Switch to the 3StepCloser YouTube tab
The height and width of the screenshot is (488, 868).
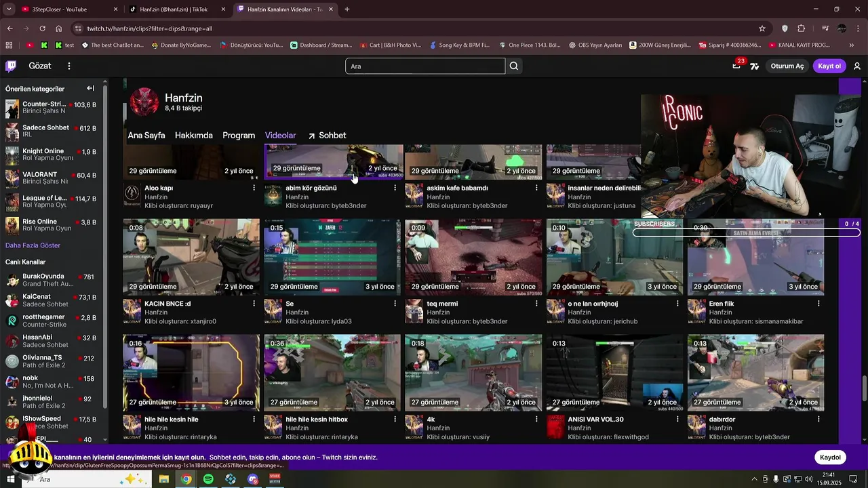click(69, 9)
